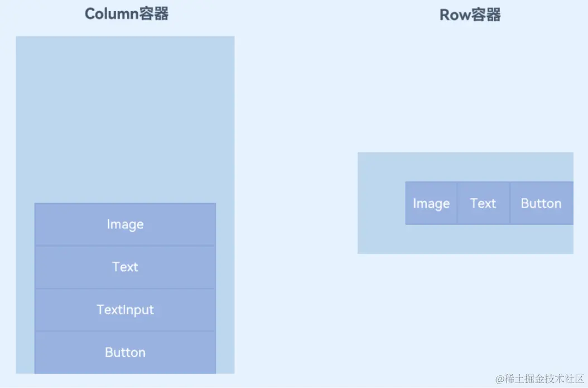Select the Column容器 heading
588x388 pixels.
pyautogui.click(x=127, y=15)
